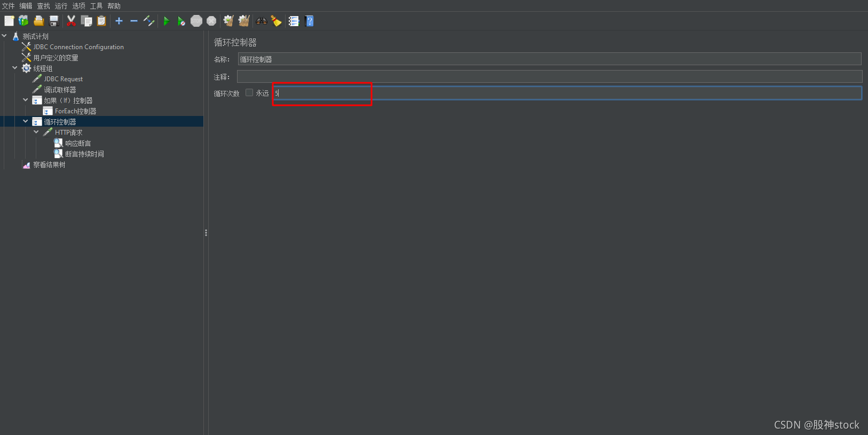The height and width of the screenshot is (435, 868).
Task: Click the 线程组 gear icon in tree
Action: [x=26, y=68]
